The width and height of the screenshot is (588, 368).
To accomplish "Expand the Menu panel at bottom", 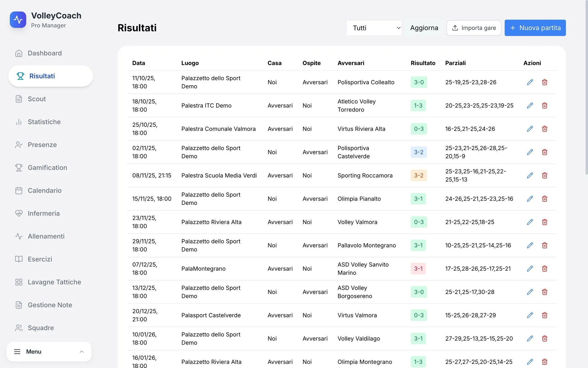I will tap(49, 352).
